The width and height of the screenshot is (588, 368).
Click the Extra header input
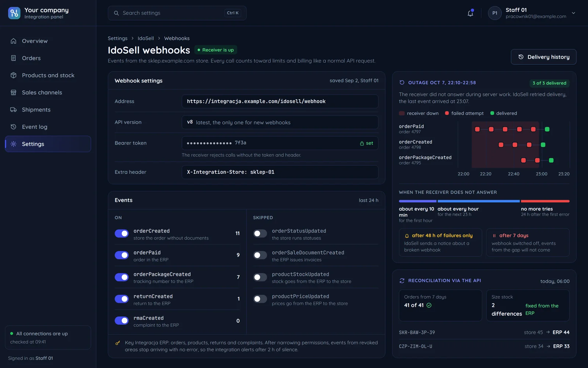tap(280, 172)
